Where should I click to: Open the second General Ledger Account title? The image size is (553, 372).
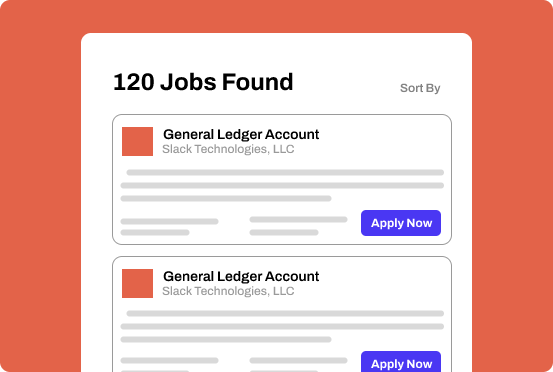coord(241,276)
